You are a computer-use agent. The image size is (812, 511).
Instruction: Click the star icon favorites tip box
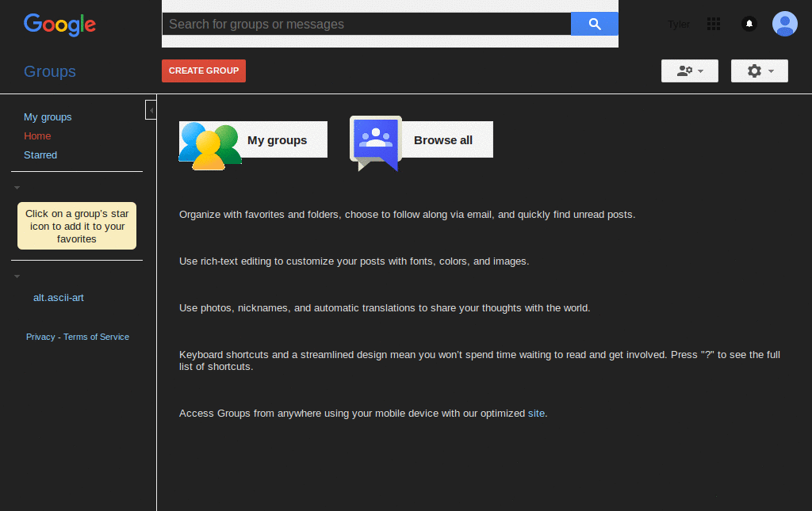click(x=77, y=226)
